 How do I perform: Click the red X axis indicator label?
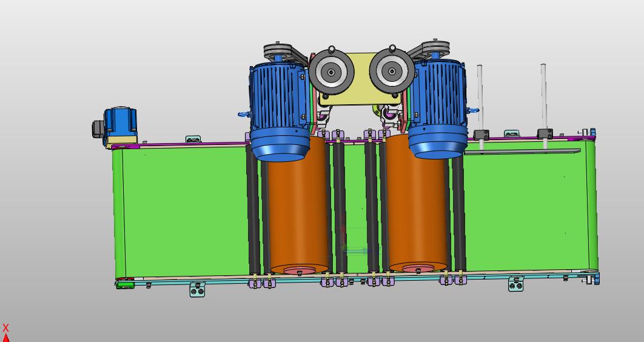(x=5, y=328)
